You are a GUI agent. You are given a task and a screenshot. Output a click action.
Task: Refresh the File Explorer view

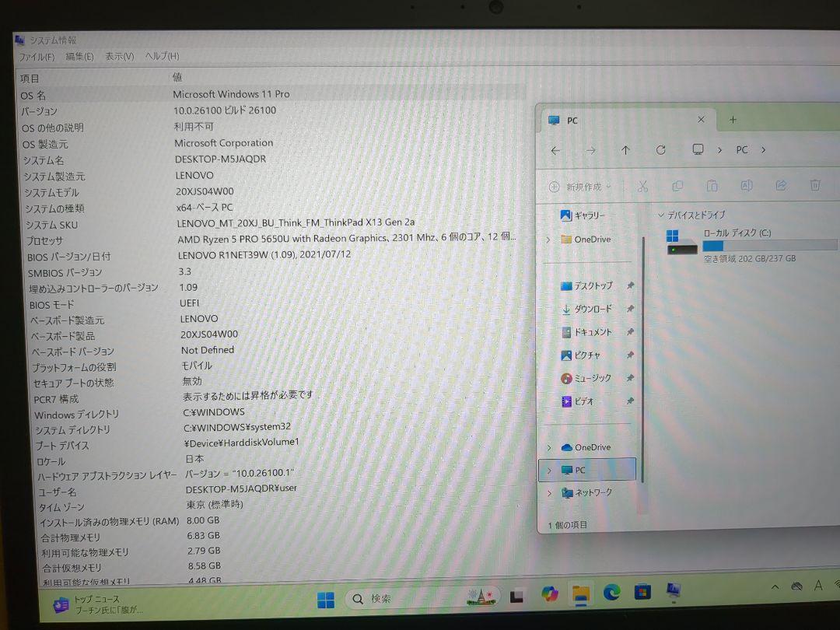click(x=660, y=150)
